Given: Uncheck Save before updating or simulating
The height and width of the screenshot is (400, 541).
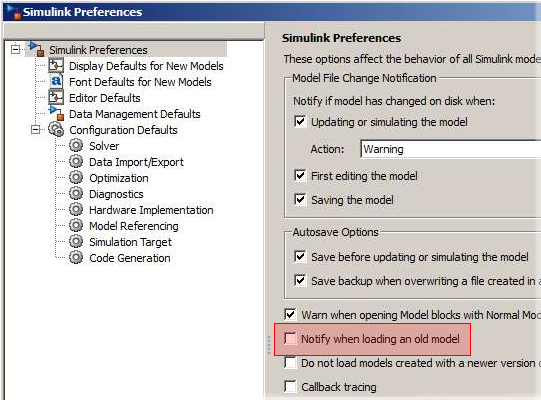Looking at the screenshot, I should [300, 256].
